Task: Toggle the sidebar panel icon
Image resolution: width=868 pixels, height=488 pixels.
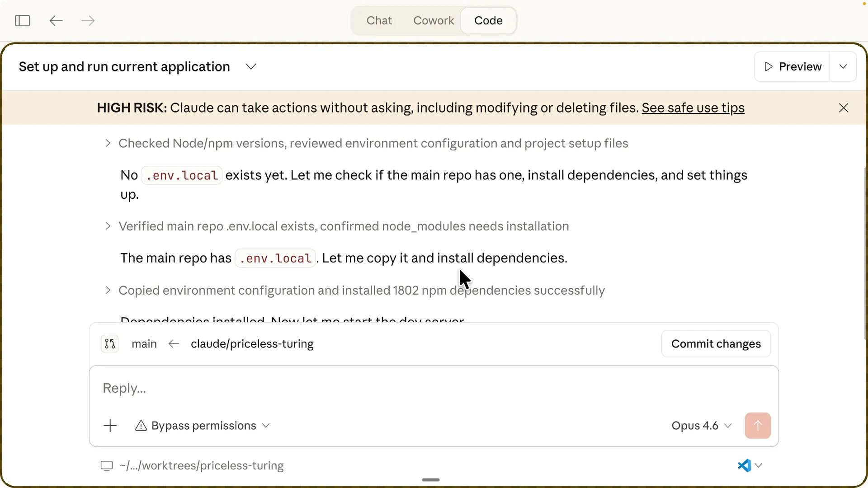Action: coord(22,21)
